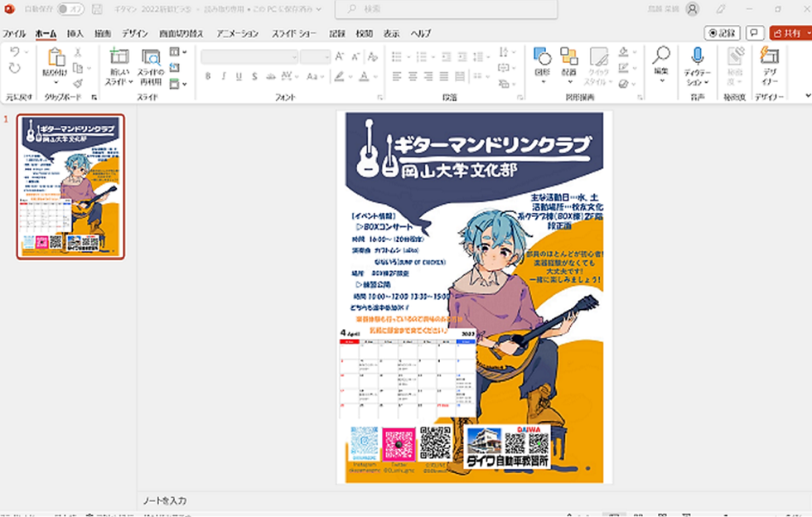The image size is (812, 517).
Task: Open the View (表示) tab
Action: pyautogui.click(x=391, y=34)
